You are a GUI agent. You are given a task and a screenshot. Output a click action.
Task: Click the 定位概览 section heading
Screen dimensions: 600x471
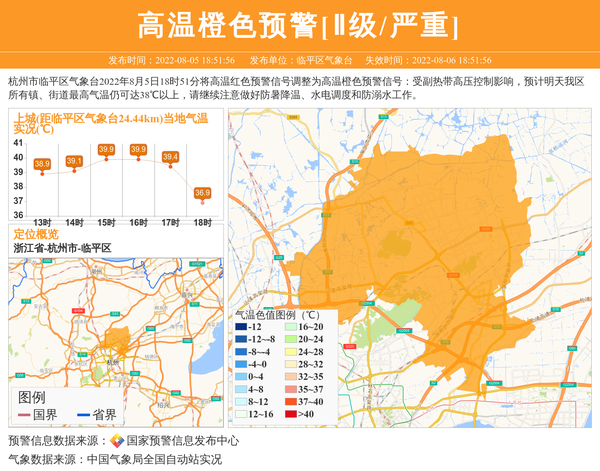[35, 234]
